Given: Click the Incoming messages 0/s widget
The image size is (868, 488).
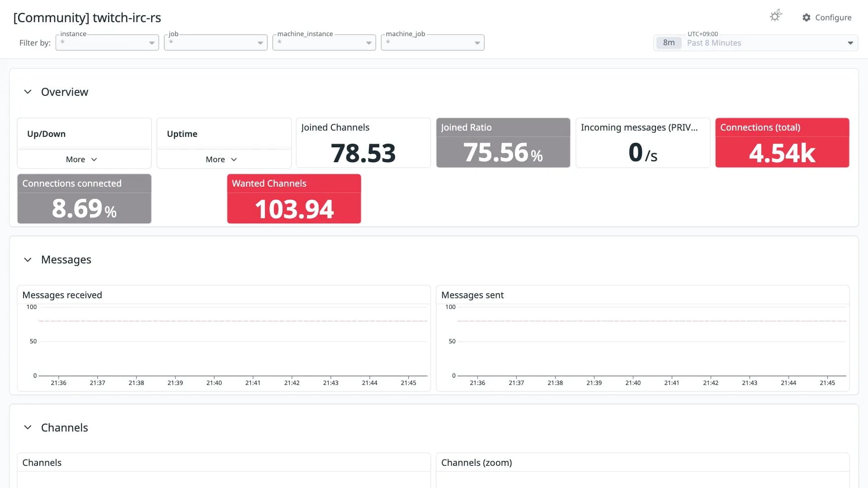Looking at the screenshot, I should click(643, 143).
